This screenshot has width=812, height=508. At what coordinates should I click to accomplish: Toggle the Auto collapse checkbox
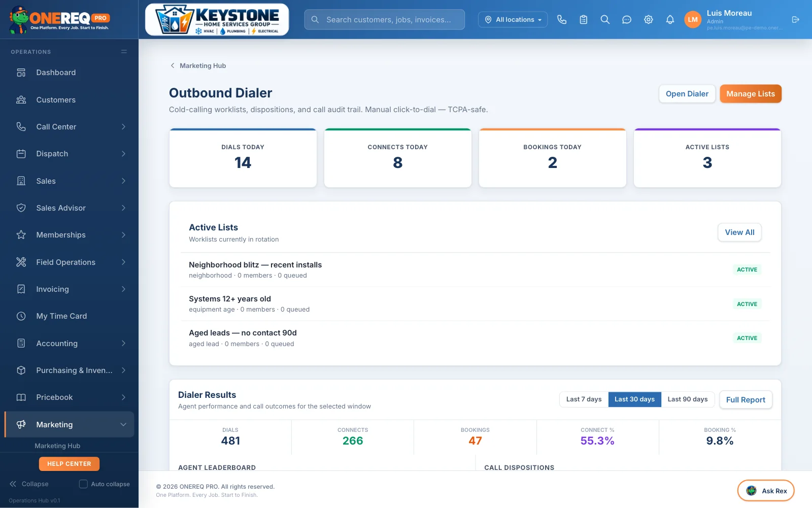83,484
